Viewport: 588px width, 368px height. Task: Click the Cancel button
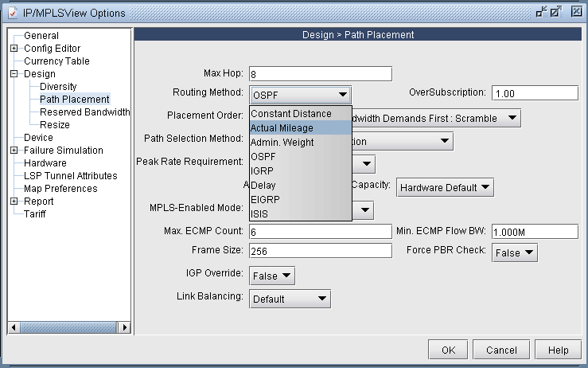(501, 350)
